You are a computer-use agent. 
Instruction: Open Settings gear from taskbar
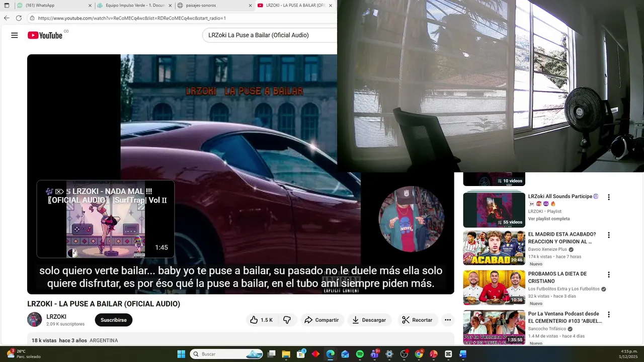tap(389, 354)
